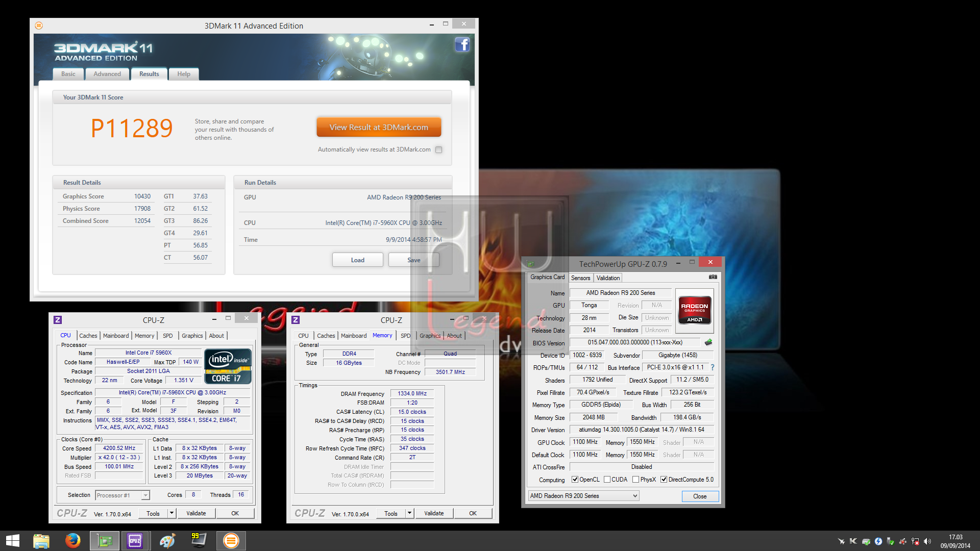
Task: Open the Windows Start button
Action: 12,541
